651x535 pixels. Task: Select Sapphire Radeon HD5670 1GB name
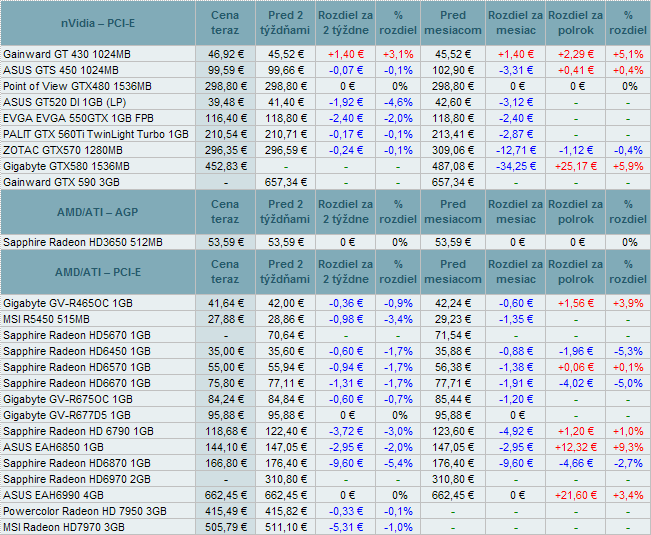pos(77,335)
